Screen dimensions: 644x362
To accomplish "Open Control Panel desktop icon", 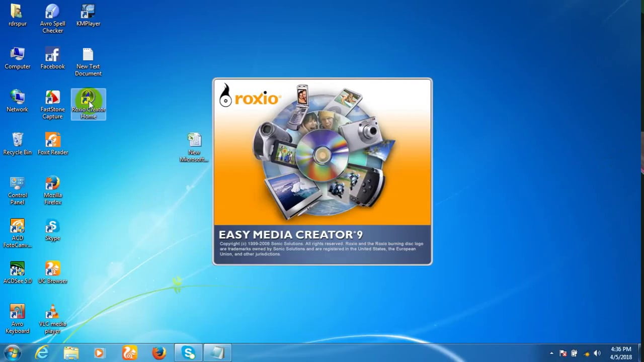I will (x=18, y=191).
